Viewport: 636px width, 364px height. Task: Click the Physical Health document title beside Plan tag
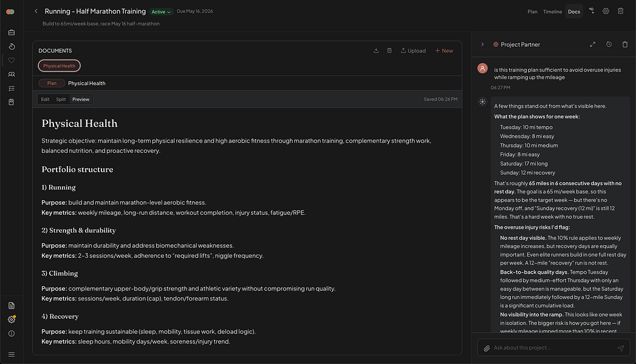click(87, 83)
